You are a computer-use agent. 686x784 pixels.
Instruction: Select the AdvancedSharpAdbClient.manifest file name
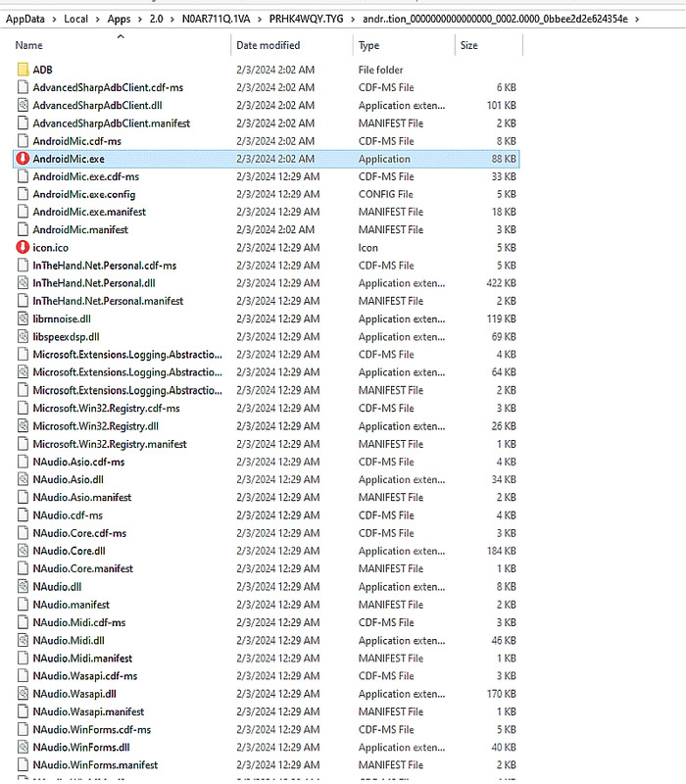112,123
